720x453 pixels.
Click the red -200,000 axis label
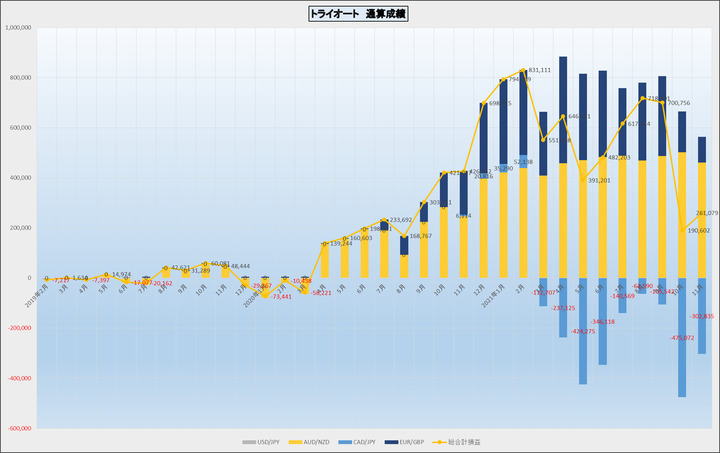tap(20, 328)
